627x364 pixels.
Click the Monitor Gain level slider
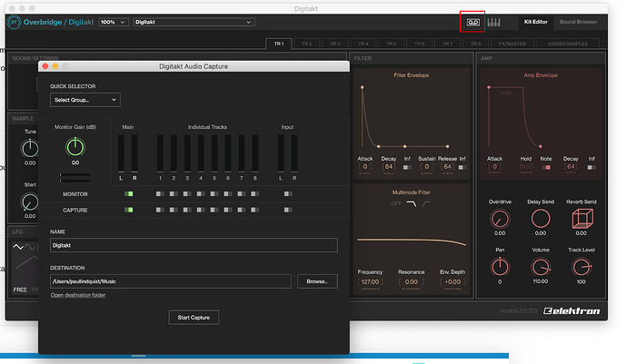coord(75,177)
